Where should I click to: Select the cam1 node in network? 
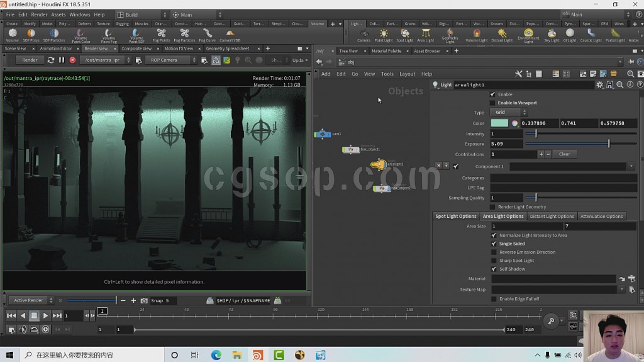323,134
